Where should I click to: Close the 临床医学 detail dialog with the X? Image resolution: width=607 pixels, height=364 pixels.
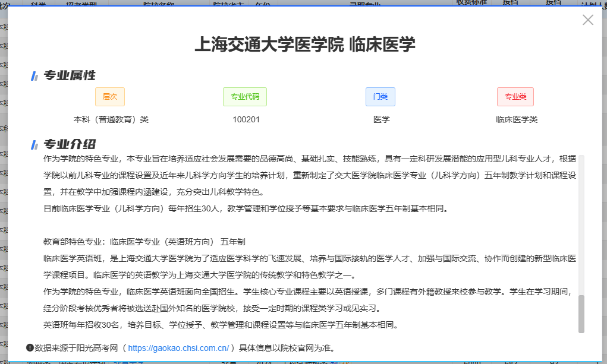pyautogui.click(x=587, y=20)
